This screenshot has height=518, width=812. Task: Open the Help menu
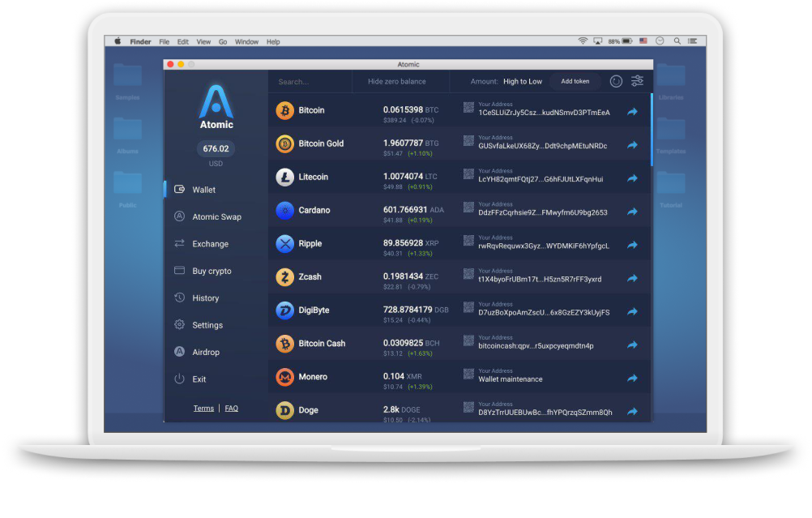[273, 42]
